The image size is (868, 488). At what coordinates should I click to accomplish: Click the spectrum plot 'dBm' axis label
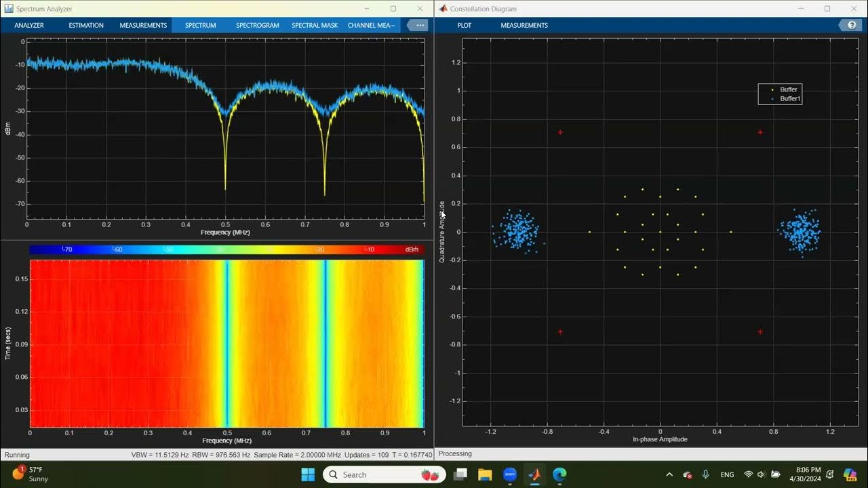click(x=8, y=127)
